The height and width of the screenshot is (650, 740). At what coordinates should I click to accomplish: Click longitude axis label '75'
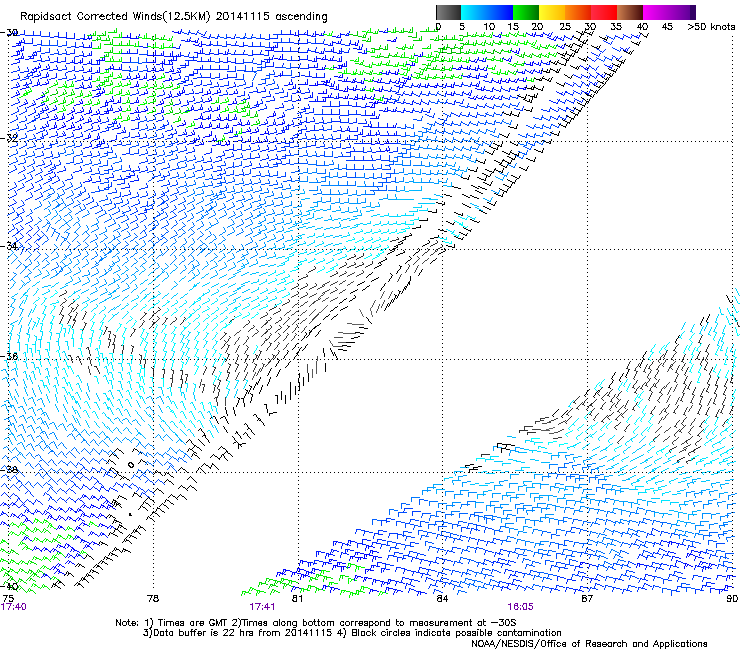(x=8, y=599)
